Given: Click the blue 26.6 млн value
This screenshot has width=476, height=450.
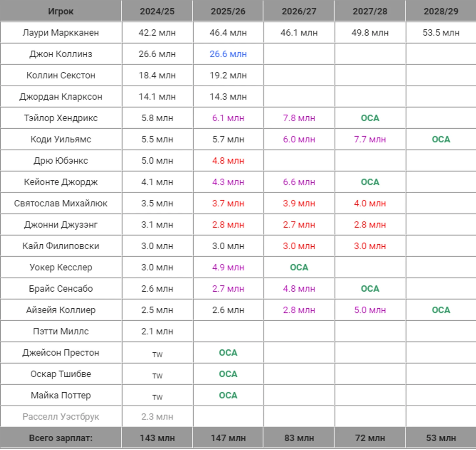Looking at the screenshot, I should [x=228, y=54].
